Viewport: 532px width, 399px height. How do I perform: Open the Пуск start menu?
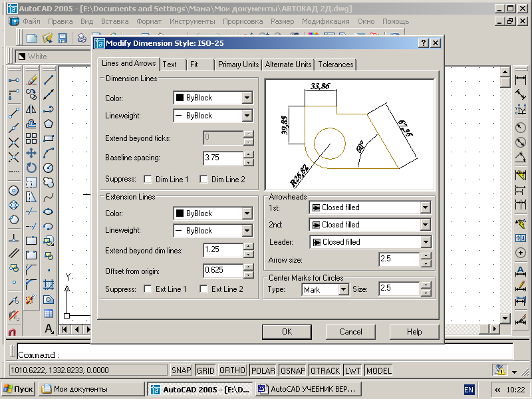coord(18,389)
